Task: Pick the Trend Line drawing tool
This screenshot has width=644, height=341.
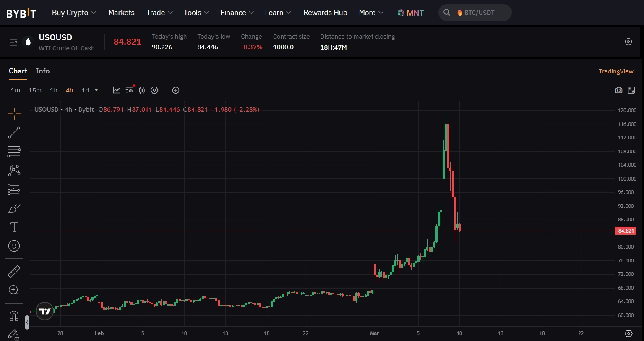Action: coord(14,132)
